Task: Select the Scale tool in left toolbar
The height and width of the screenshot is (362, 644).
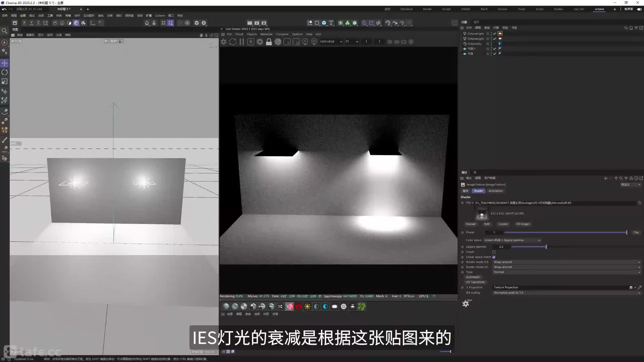Action: pos(4,81)
